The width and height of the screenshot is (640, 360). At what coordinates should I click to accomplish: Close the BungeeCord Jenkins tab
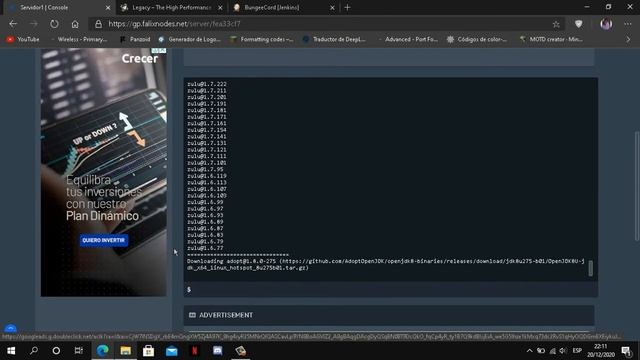click(x=332, y=7)
